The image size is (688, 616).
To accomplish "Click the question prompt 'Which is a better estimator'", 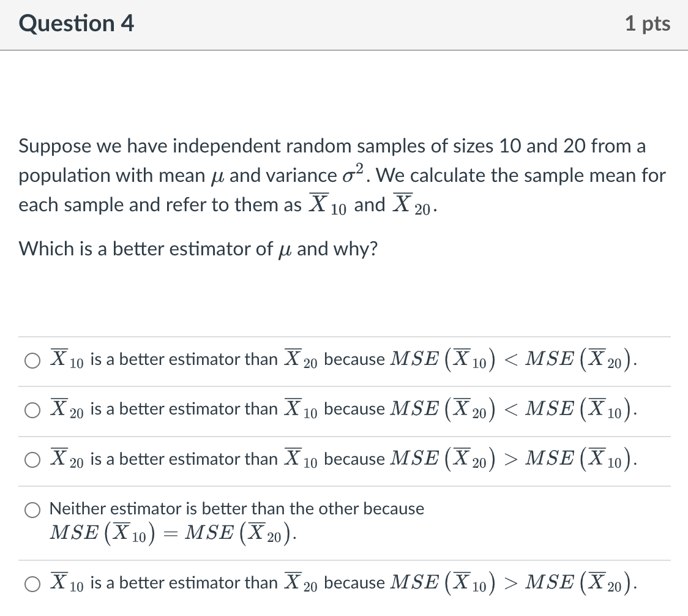I will (x=197, y=249).
